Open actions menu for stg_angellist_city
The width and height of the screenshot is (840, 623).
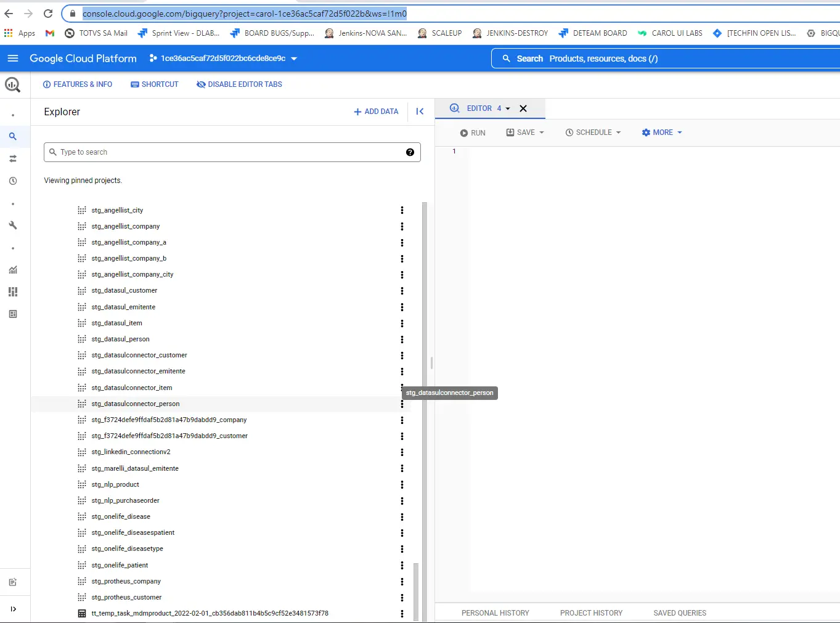pyautogui.click(x=402, y=211)
